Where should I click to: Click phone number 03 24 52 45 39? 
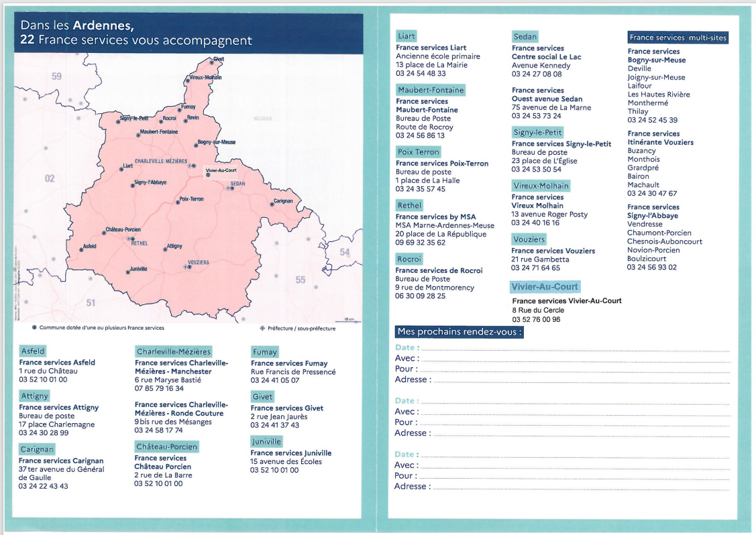click(652, 120)
